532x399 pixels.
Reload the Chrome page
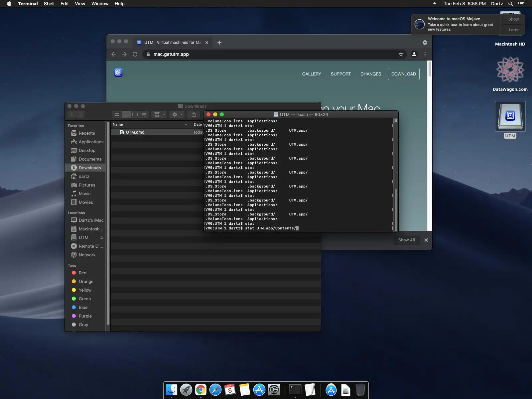[135, 54]
